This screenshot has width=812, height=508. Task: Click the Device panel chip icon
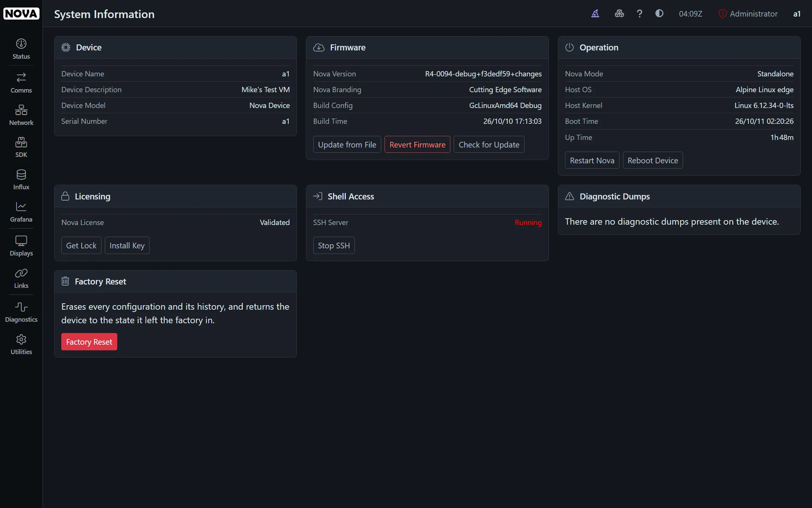pyautogui.click(x=66, y=47)
